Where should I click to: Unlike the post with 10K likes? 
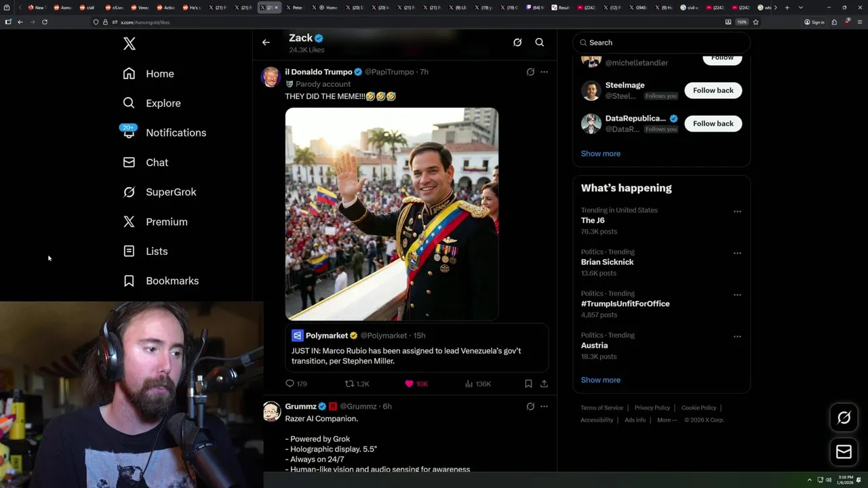(409, 384)
